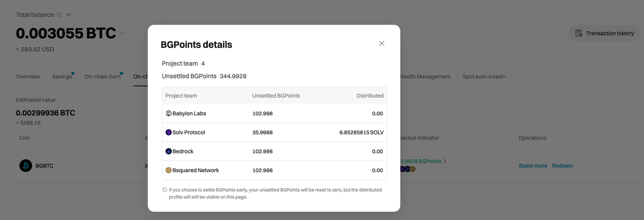Switch to the Spot auto-invest+ tab
Screen dimensions: 644x220
(485, 77)
